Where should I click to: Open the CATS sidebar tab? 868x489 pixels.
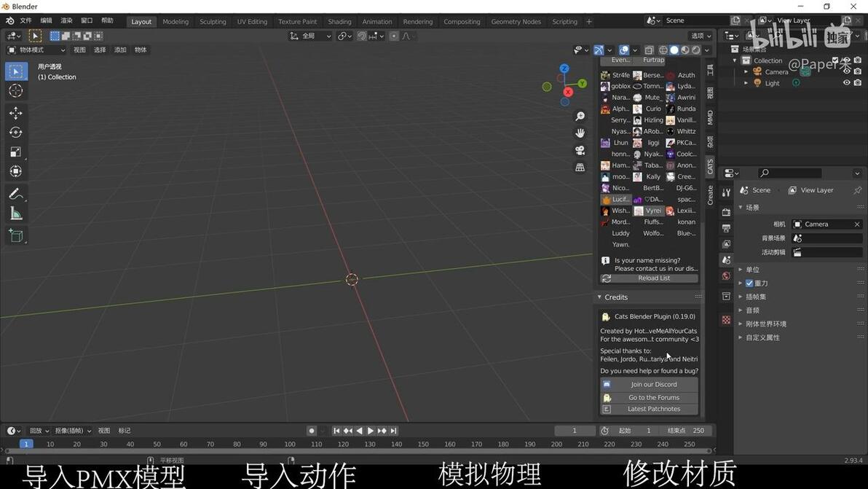click(710, 166)
